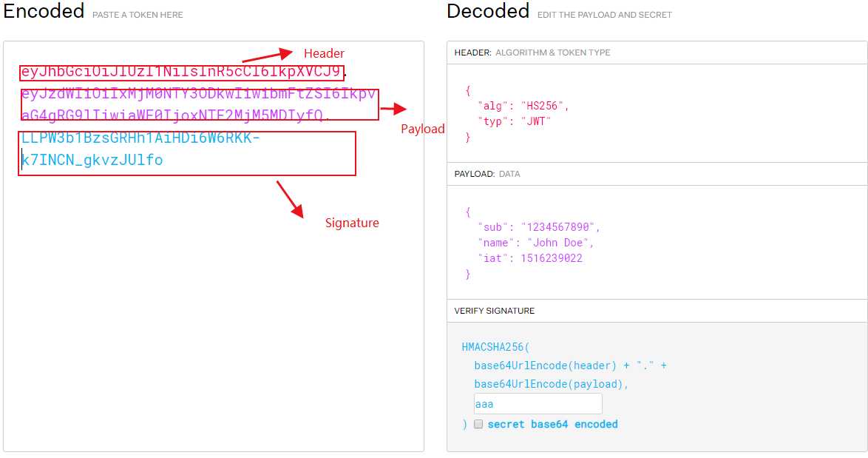Click the HMACSHA256( text in the signature section
This screenshot has height=458, width=868.
pyautogui.click(x=496, y=346)
